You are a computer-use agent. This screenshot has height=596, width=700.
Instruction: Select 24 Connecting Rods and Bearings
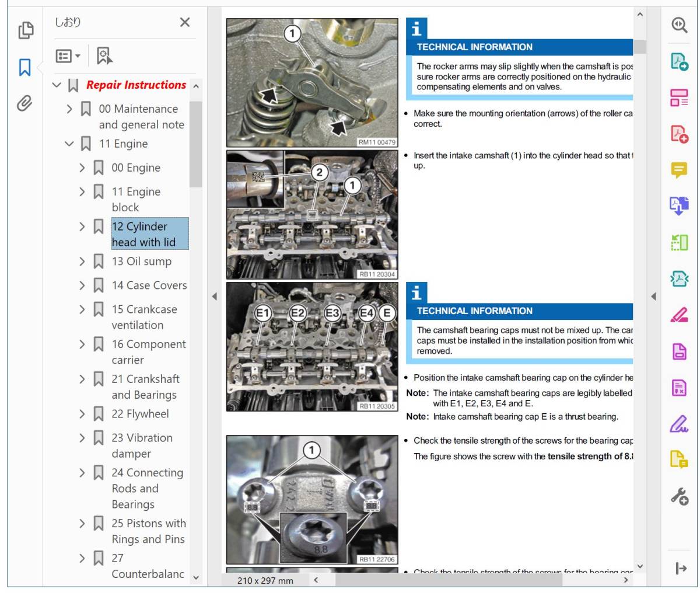(x=148, y=489)
